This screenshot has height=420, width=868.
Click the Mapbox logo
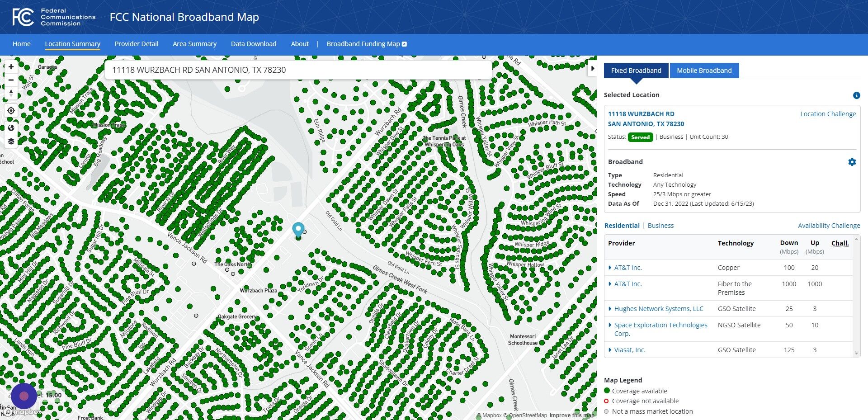[x=23, y=412]
